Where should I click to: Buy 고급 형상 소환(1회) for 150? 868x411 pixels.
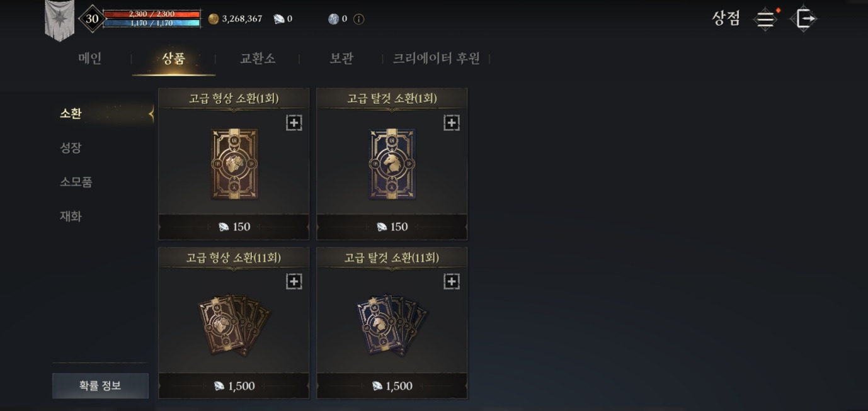pos(234,227)
